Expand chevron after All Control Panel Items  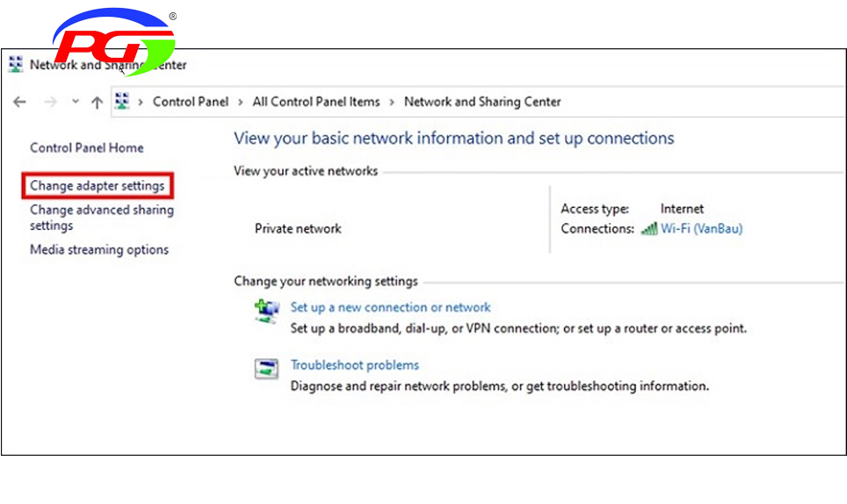(392, 102)
